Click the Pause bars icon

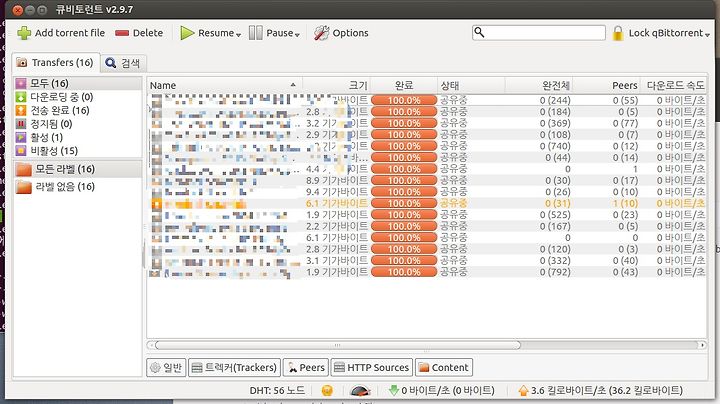[x=256, y=33]
